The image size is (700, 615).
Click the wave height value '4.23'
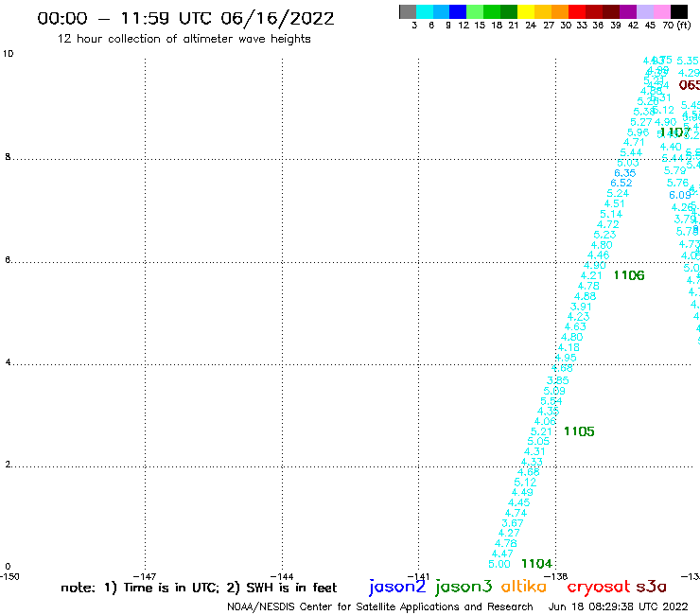579,317
